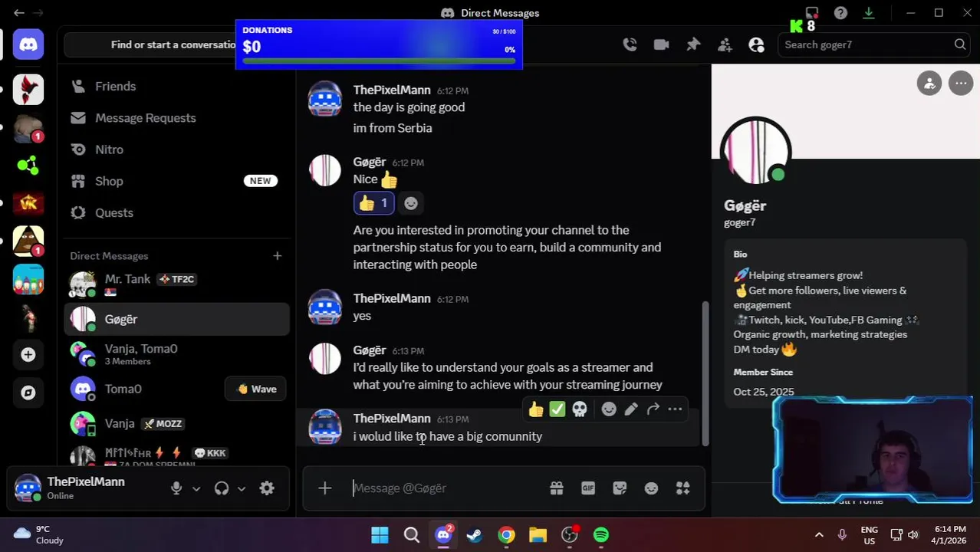React with thumbs up on hovered message
The image size is (980, 552).
(536, 410)
